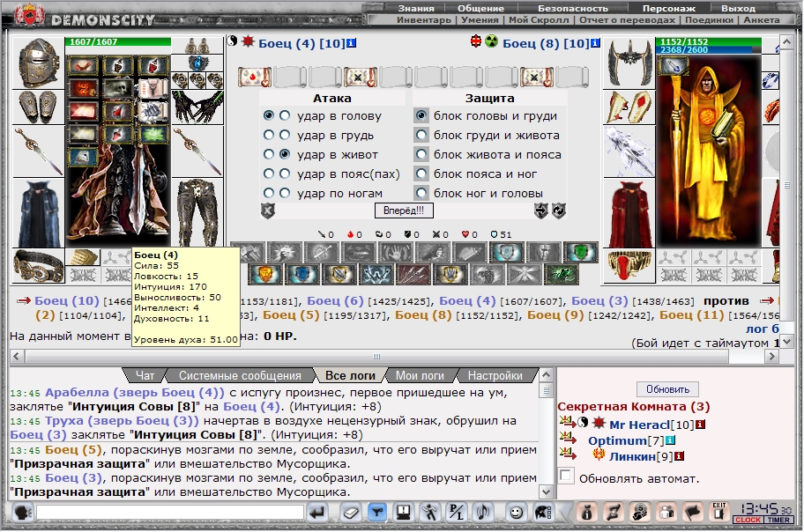Viewport: 804px width, 532px height.
Task: Click the Вперёд!!! button
Action: pyautogui.click(x=404, y=211)
